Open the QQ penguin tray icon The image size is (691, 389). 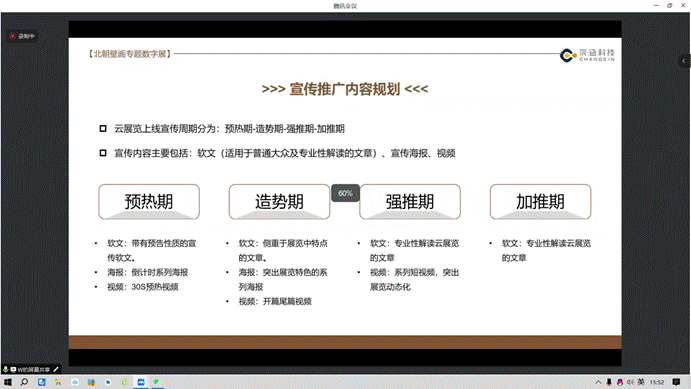(x=620, y=382)
